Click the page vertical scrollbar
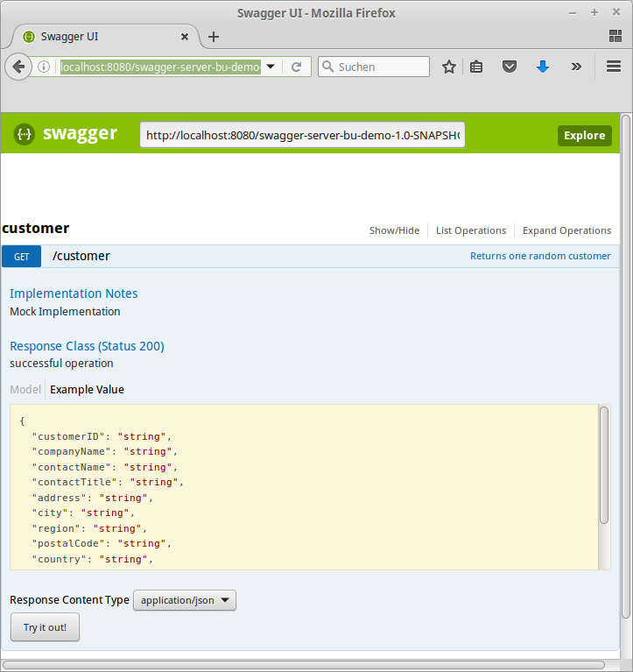633x672 pixels. [x=626, y=366]
